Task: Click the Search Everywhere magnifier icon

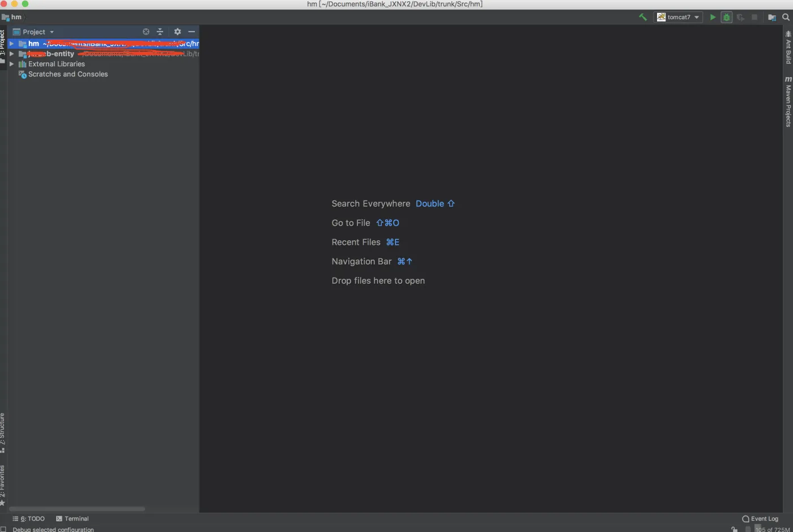Action: coord(786,17)
